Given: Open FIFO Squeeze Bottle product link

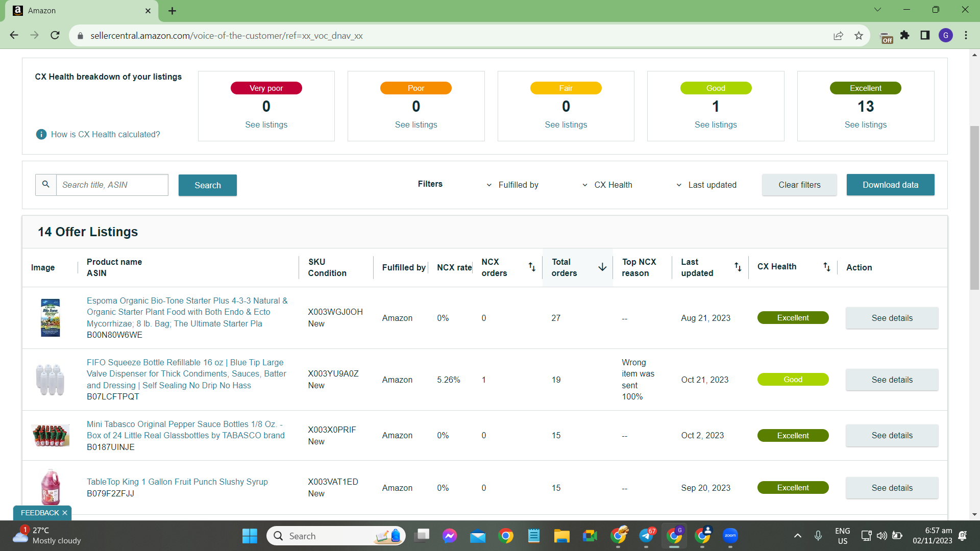Looking at the screenshot, I should (x=187, y=373).
